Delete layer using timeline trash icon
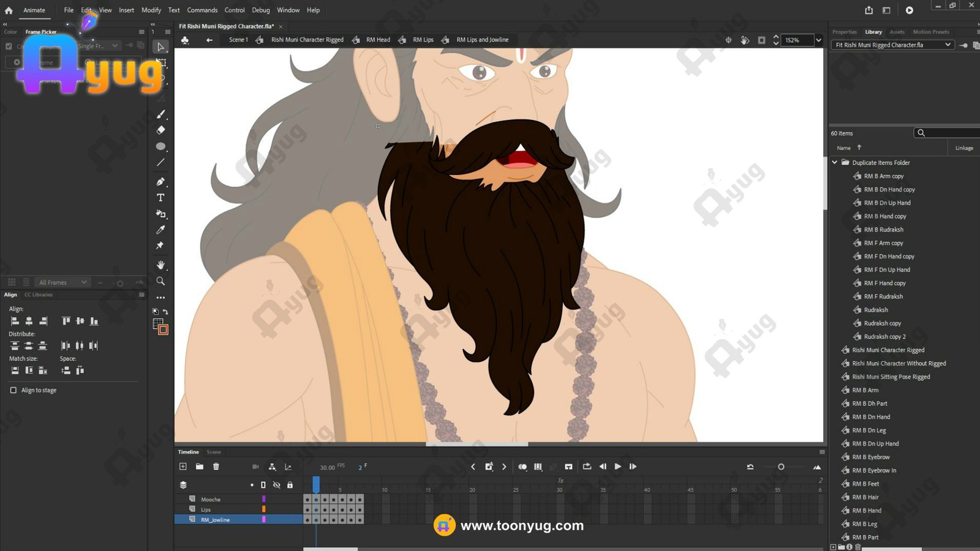980x551 pixels. (216, 467)
